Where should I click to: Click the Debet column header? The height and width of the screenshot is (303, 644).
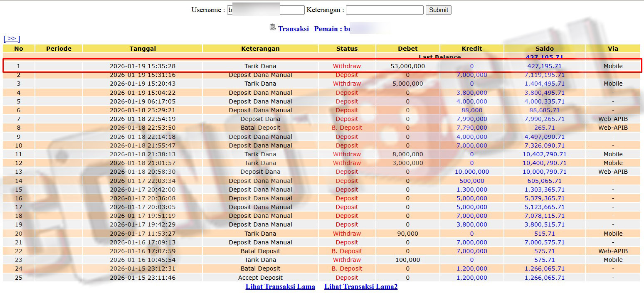(407, 49)
